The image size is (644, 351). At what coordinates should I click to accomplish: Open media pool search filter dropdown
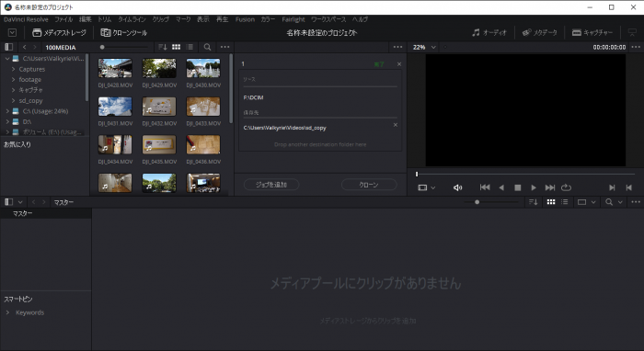coord(620,202)
